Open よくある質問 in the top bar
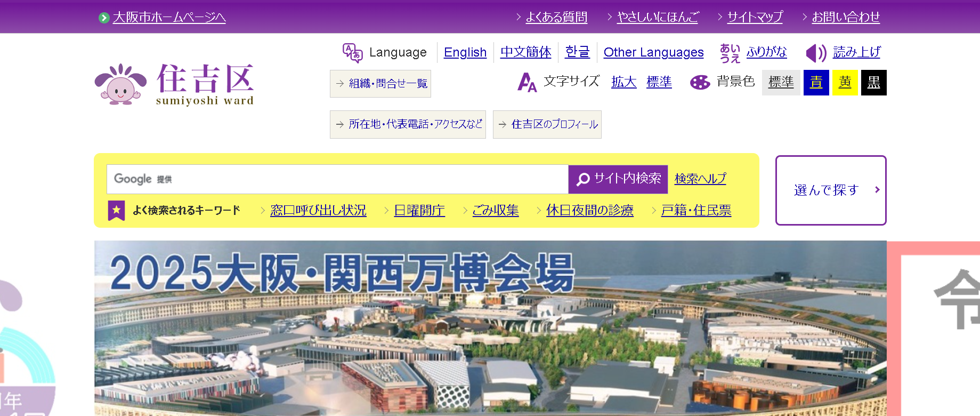 [x=556, y=18]
